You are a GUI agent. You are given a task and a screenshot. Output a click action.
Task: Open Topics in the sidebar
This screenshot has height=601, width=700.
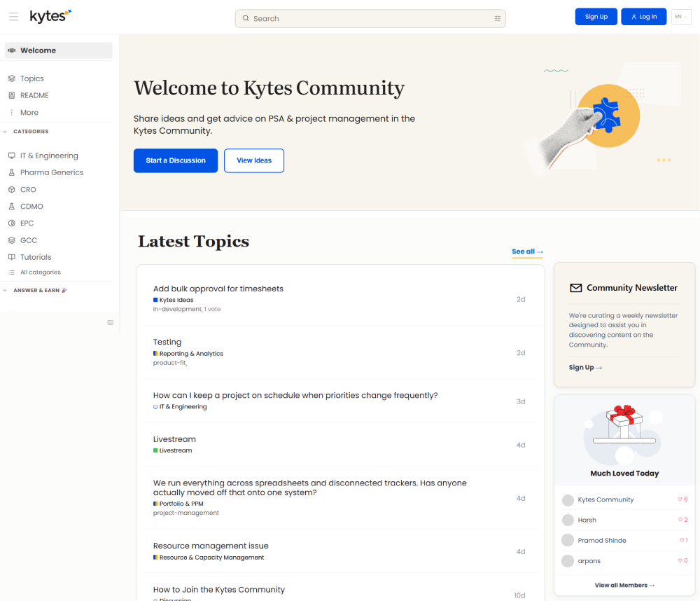[31, 78]
